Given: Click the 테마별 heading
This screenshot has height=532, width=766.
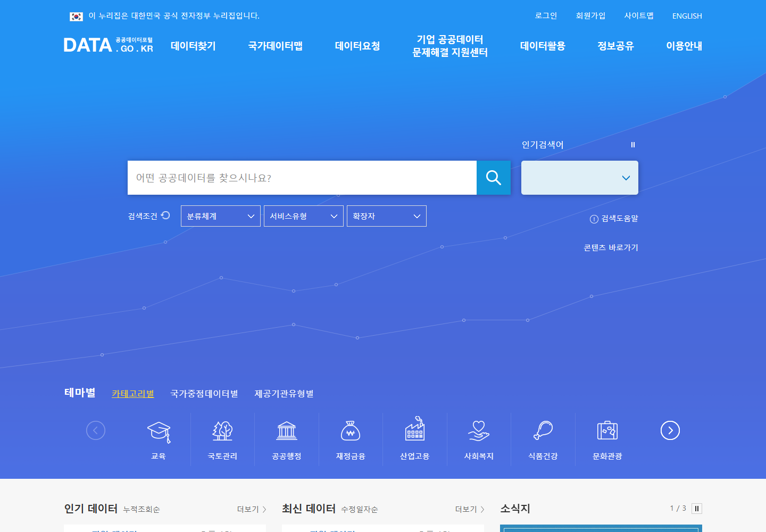Looking at the screenshot, I should click(x=80, y=393).
